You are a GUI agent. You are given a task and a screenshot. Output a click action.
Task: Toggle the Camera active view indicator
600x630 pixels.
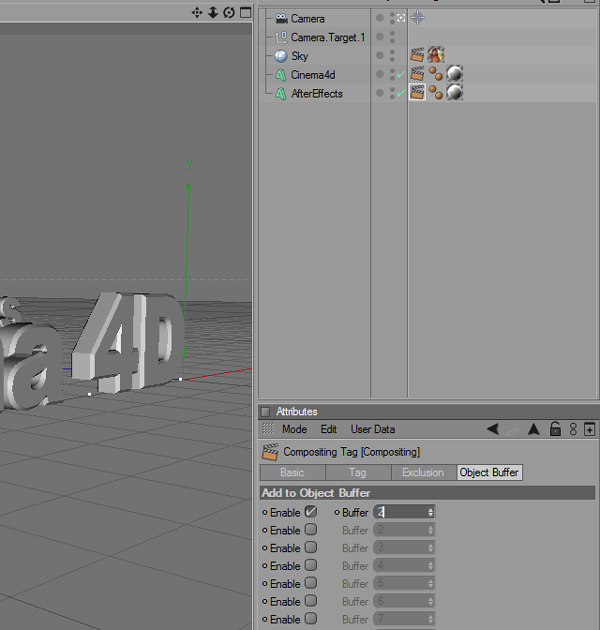[401, 18]
